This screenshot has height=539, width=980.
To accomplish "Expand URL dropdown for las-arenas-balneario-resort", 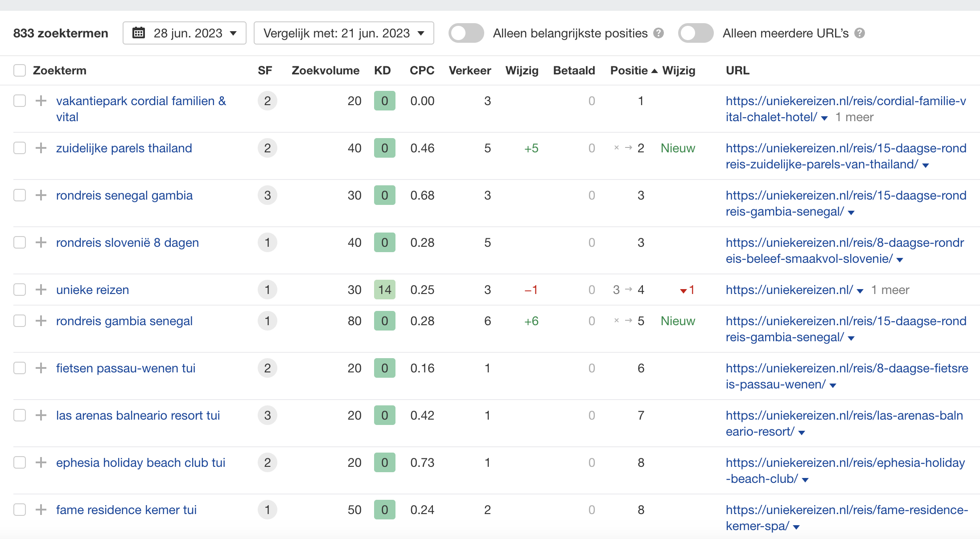I will (802, 433).
